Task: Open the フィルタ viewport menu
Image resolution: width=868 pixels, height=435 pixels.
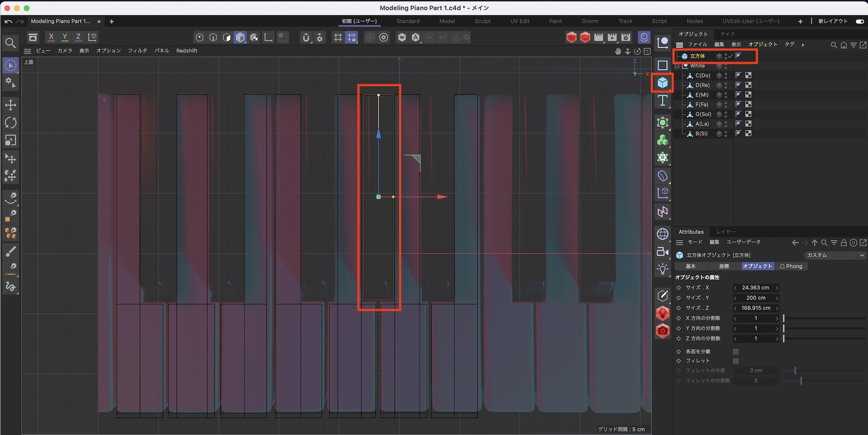Action: [137, 51]
